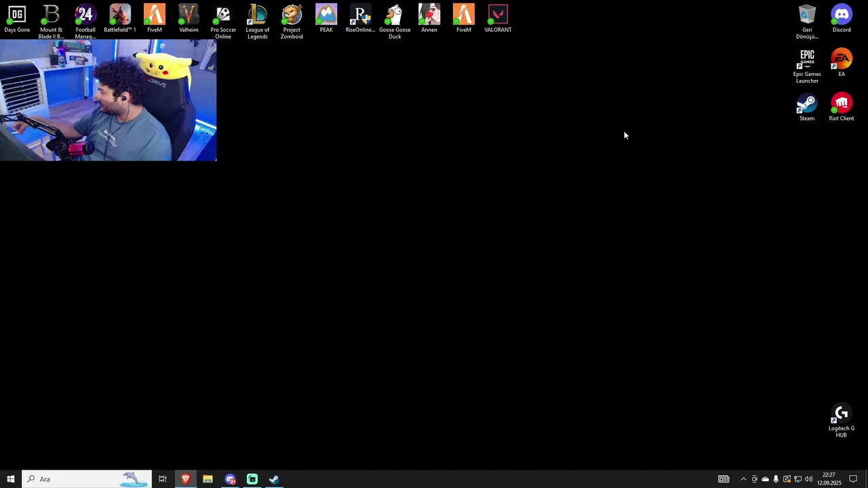Open the Discord desktop icon
868x488 pixels.
coord(842,19)
